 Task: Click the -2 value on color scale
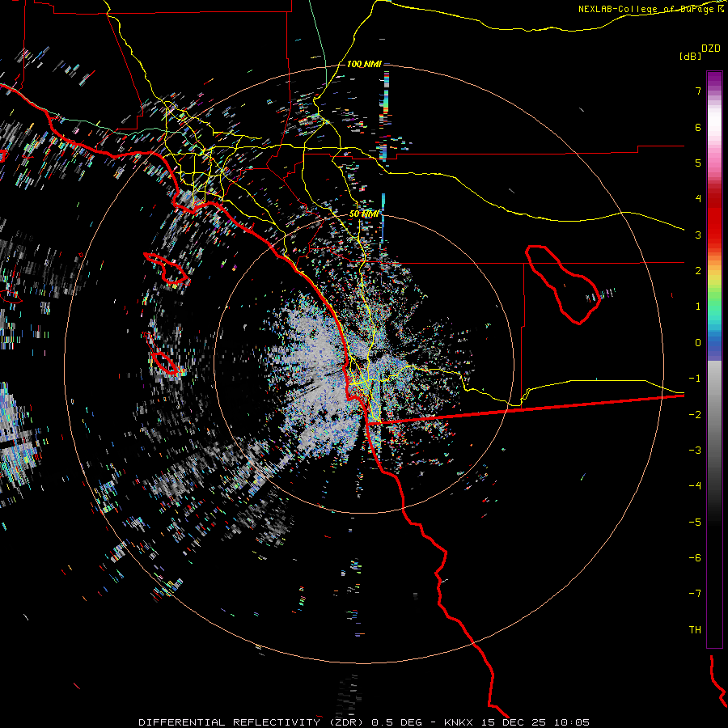point(695,415)
